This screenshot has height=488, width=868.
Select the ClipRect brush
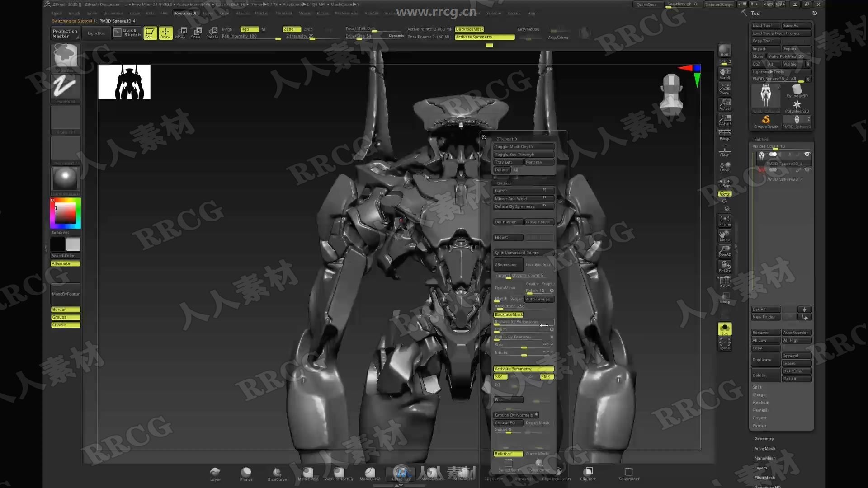[588, 474]
